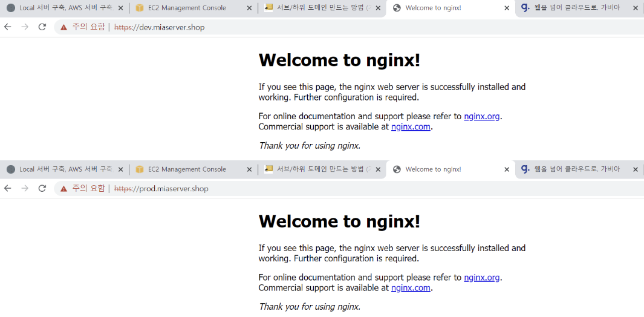The image size is (644, 317).
Task: Open nginx.com link on dev.miaserver.shop page
Action: coord(411,126)
